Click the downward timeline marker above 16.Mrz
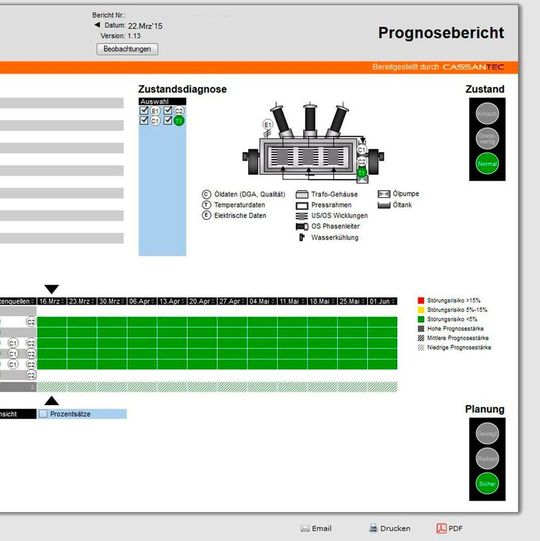This screenshot has height=541, width=540. pos(52,289)
